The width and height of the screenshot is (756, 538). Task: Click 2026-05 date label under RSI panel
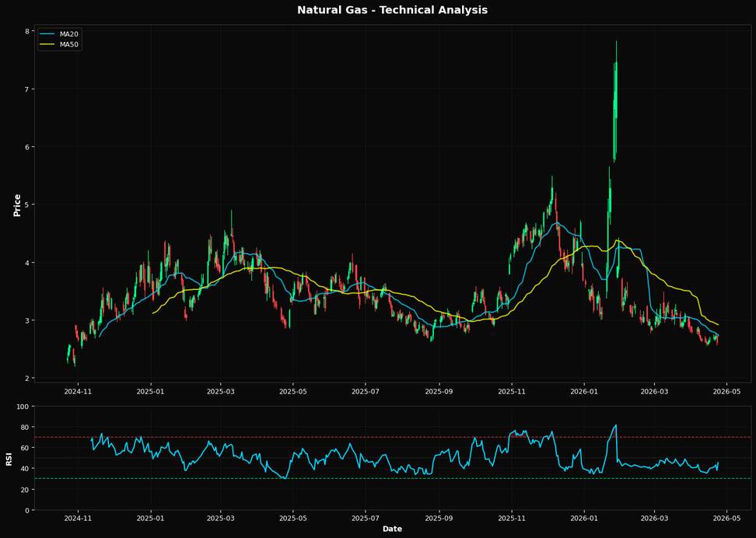(726, 519)
